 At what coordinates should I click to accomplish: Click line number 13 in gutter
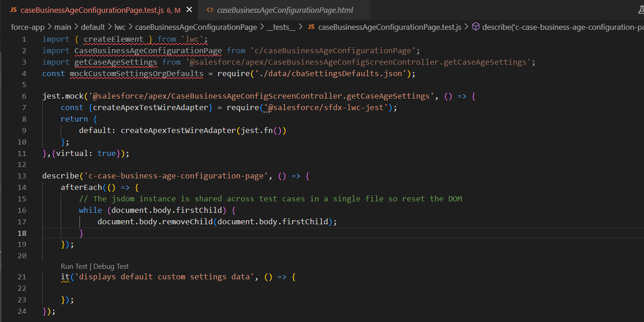click(x=22, y=176)
